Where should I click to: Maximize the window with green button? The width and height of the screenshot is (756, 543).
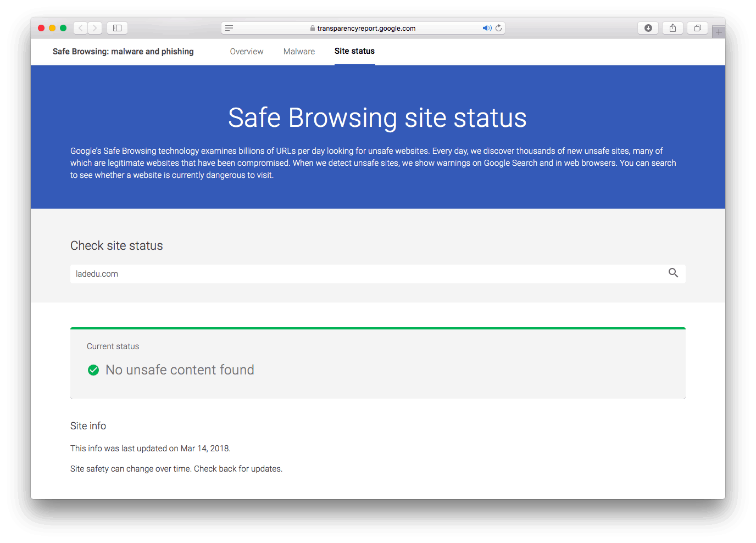click(x=63, y=28)
